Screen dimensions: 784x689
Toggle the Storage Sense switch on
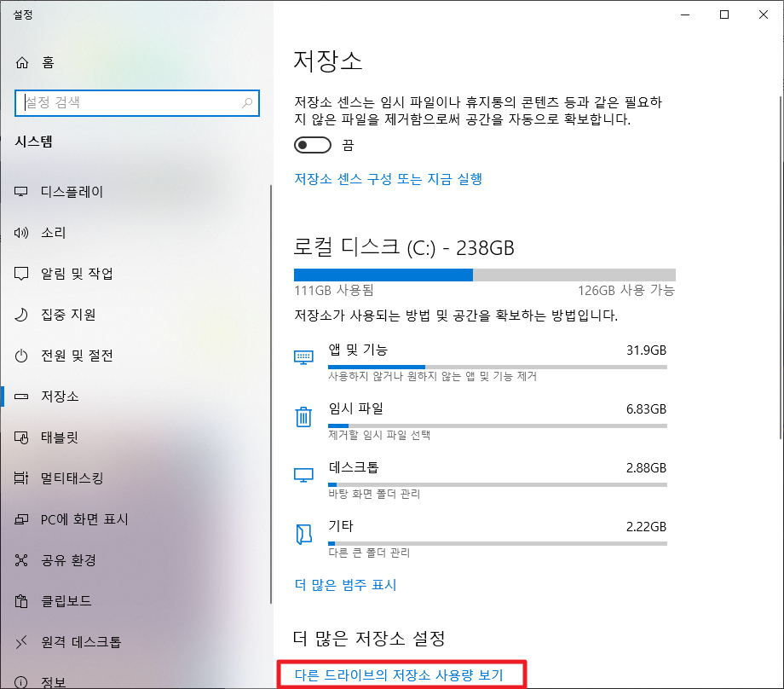pyautogui.click(x=313, y=145)
